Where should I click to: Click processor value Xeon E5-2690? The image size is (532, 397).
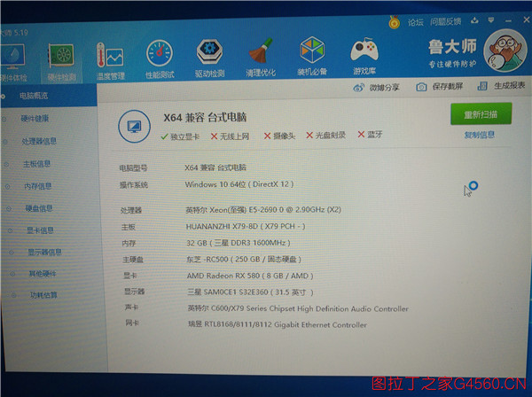263,210
